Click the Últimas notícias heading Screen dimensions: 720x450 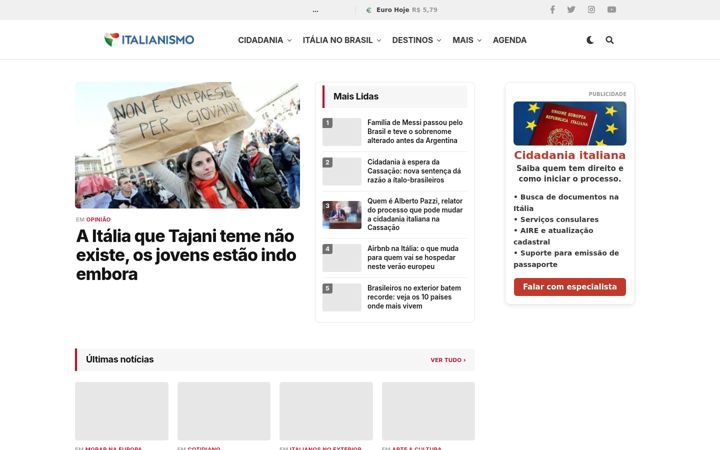tap(120, 360)
